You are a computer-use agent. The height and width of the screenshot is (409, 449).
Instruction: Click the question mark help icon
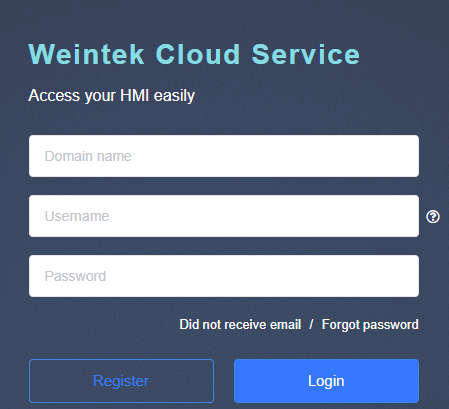(x=433, y=217)
